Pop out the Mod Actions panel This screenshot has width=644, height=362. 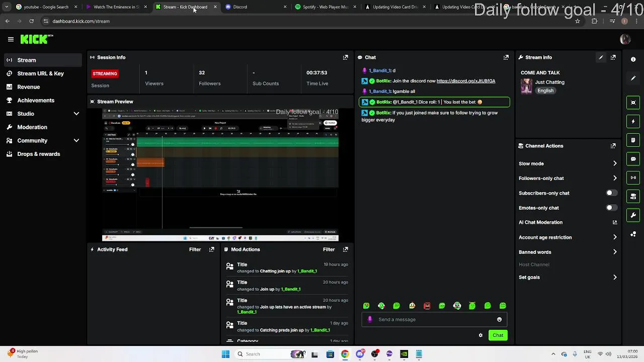346,249
